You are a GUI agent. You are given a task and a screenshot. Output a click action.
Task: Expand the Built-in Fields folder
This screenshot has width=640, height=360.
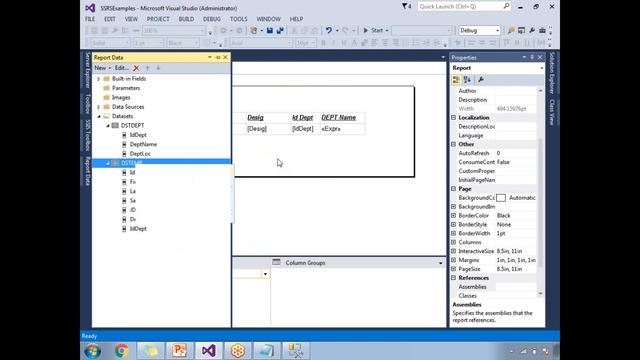[x=99, y=79]
